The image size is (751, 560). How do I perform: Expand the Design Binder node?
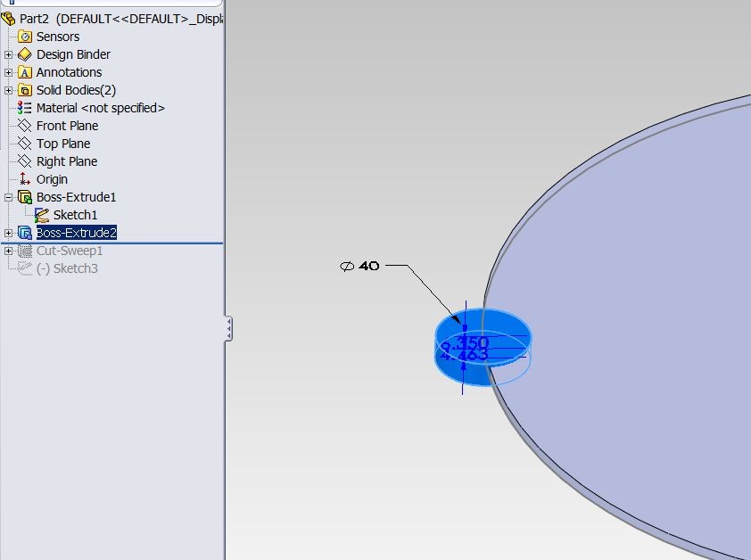[8, 54]
